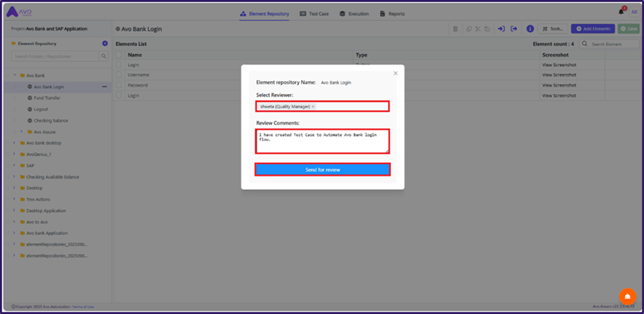Viewport: 644px width, 314px height.
Task: Tick the checkbox for Password element
Action: [x=120, y=85]
